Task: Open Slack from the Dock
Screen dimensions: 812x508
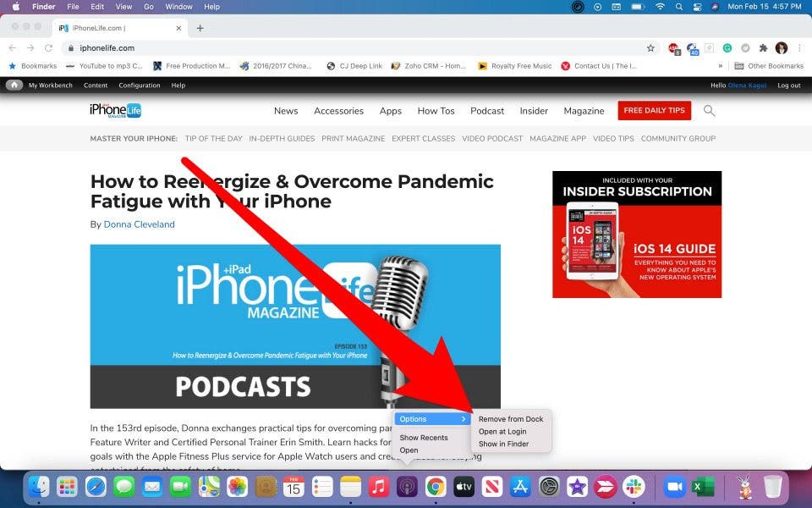Action: tap(634, 487)
